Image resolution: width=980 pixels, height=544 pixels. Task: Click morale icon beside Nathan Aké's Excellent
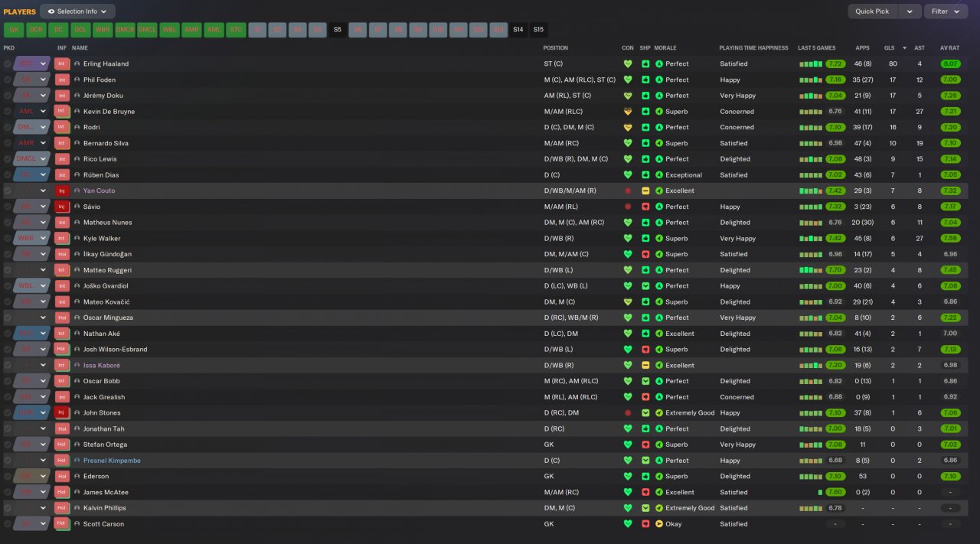pos(659,334)
